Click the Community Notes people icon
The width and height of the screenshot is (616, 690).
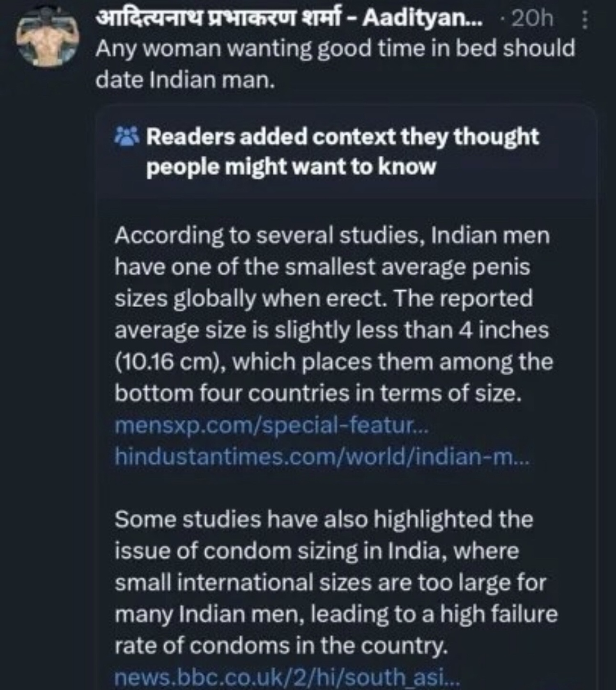click(x=126, y=137)
